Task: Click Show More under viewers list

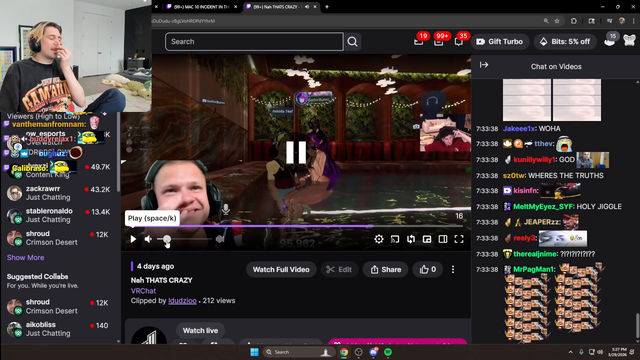Action: [x=25, y=258]
